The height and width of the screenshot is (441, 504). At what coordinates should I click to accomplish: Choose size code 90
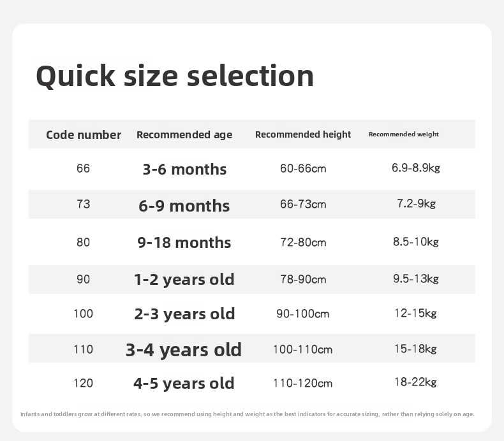coord(83,279)
